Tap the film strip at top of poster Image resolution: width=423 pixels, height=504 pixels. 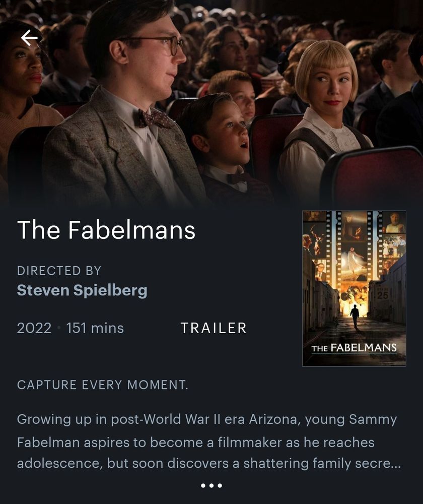click(354, 244)
